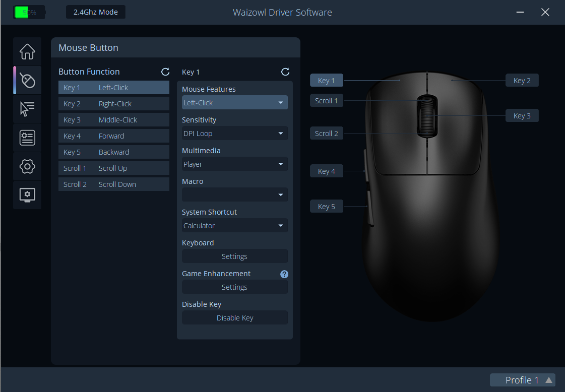This screenshot has height=392, width=565.
Task: Click Key 1 label on mouse diagram
Action: (x=327, y=80)
